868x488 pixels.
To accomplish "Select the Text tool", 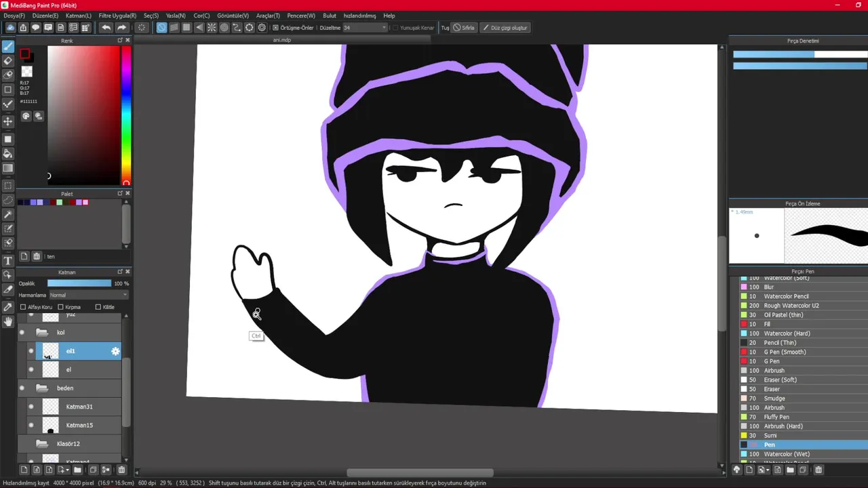I will click(8, 260).
